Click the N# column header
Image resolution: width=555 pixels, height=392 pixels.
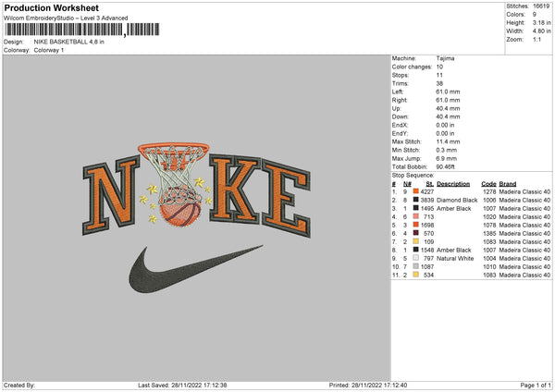pyautogui.click(x=407, y=184)
